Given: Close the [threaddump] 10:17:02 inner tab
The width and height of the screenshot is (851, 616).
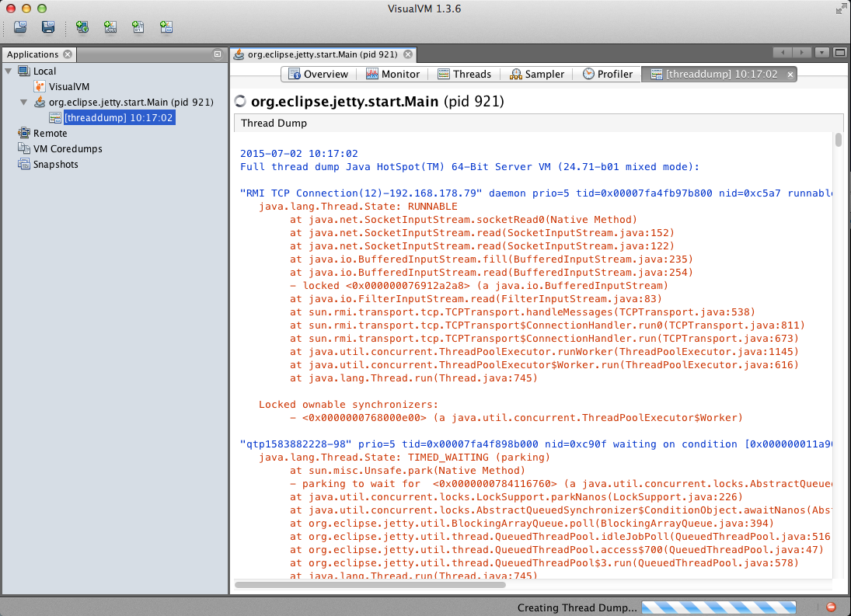Looking at the screenshot, I should (x=790, y=75).
